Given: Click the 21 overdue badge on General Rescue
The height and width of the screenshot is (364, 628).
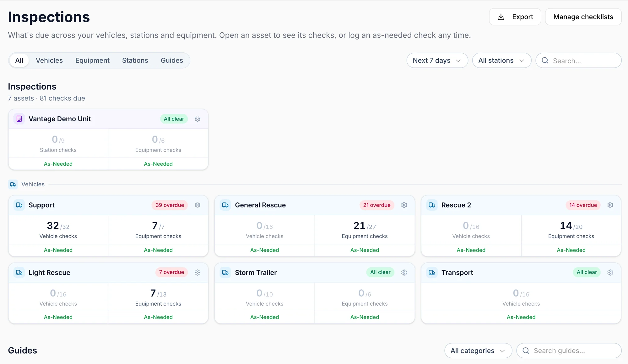Looking at the screenshot, I should [x=377, y=205].
